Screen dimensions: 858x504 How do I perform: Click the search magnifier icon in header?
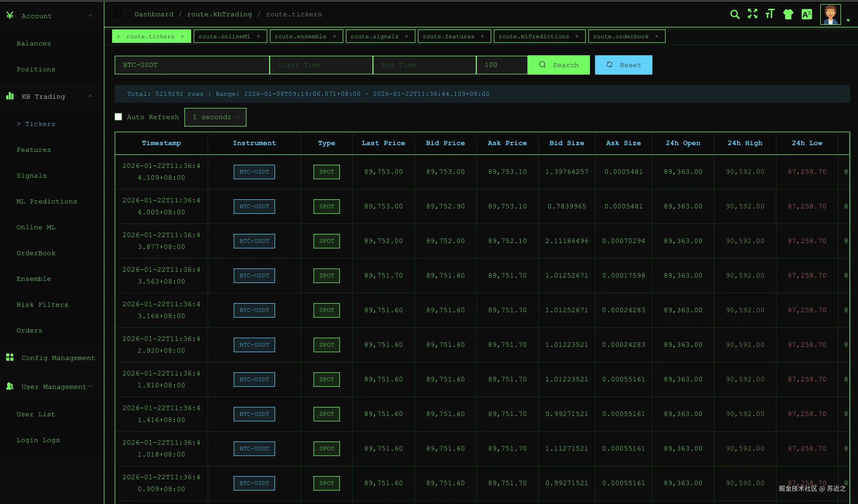tap(735, 14)
